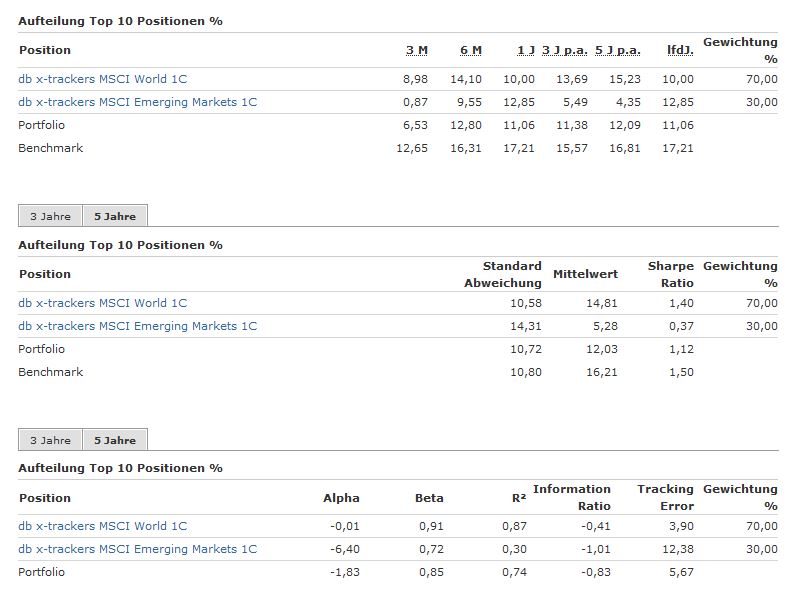Switch to 3 Jahre tab above Sharpe Ratio table
The width and height of the screenshot is (799, 603).
point(50,216)
